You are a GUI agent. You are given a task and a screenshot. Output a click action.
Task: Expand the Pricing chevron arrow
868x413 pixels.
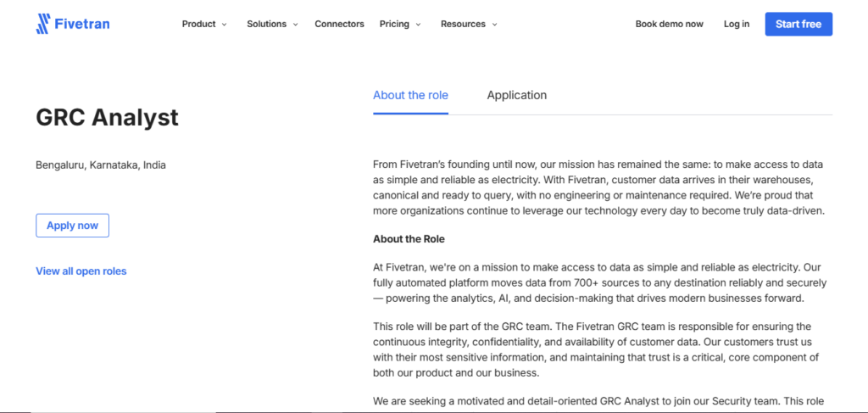pyautogui.click(x=418, y=25)
